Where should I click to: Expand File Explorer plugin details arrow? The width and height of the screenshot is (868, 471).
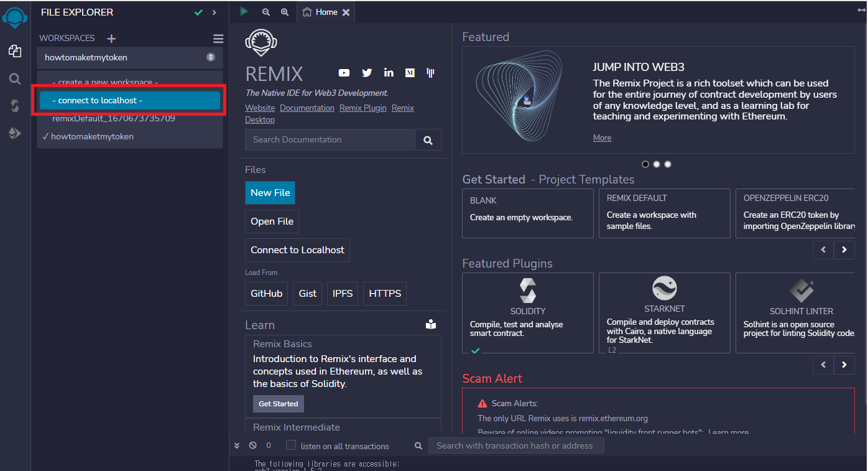point(214,12)
